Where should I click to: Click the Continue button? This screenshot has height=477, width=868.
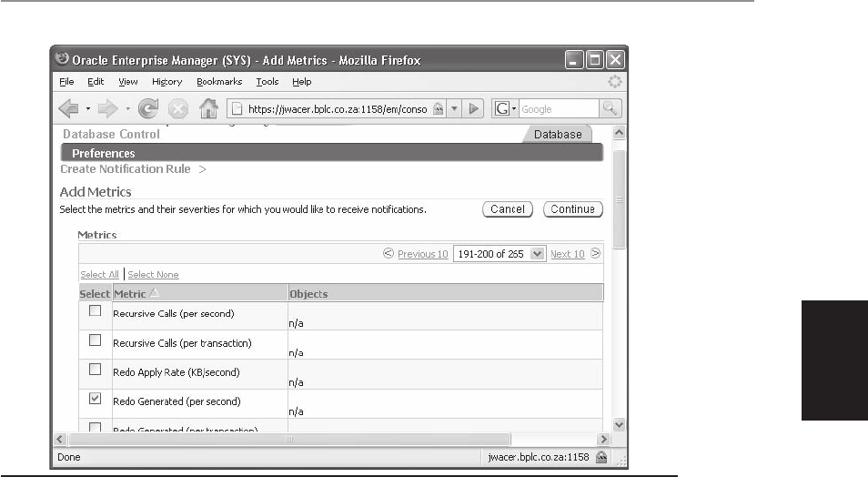click(573, 208)
